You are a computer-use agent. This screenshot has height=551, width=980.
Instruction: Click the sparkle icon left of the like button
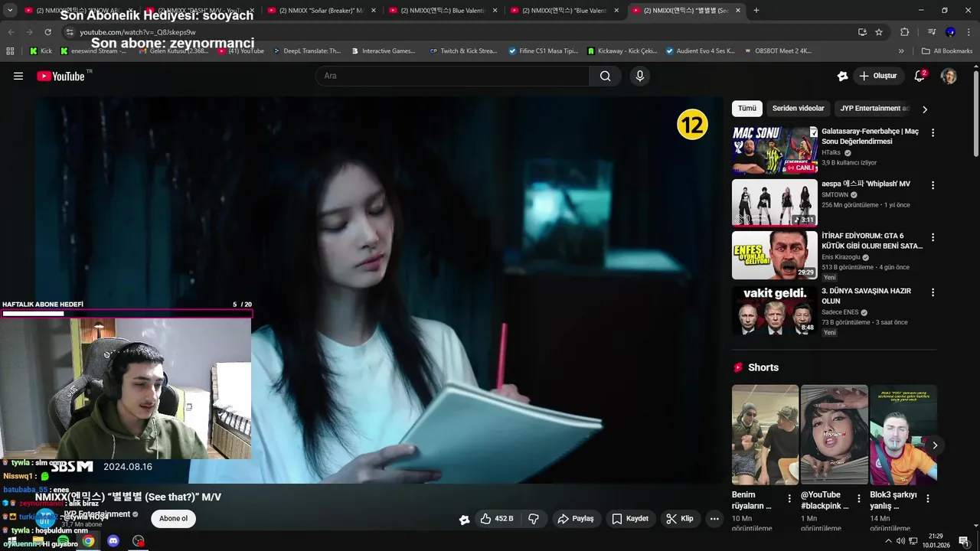pyautogui.click(x=464, y=520)
